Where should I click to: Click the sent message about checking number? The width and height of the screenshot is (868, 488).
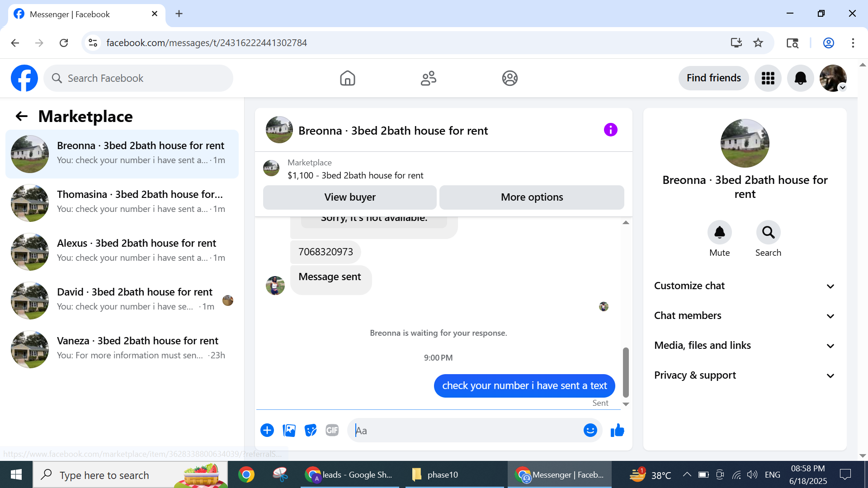click(x=524, y=385)
